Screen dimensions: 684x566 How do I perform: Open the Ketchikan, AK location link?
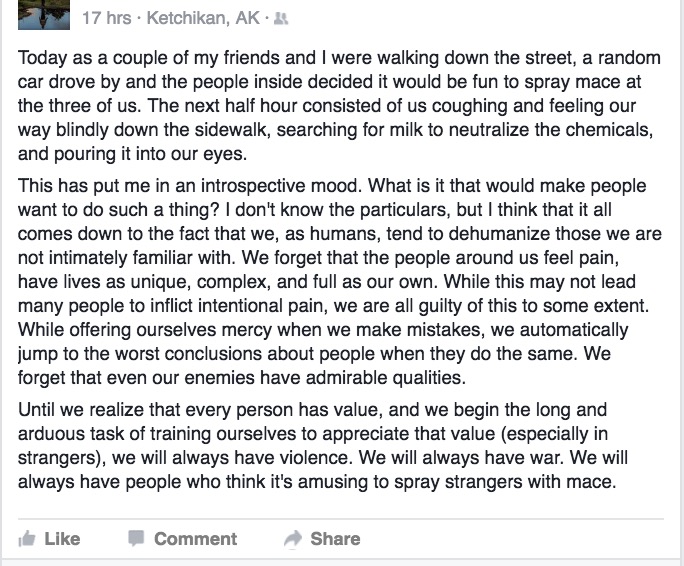click(x=203, y=18)
